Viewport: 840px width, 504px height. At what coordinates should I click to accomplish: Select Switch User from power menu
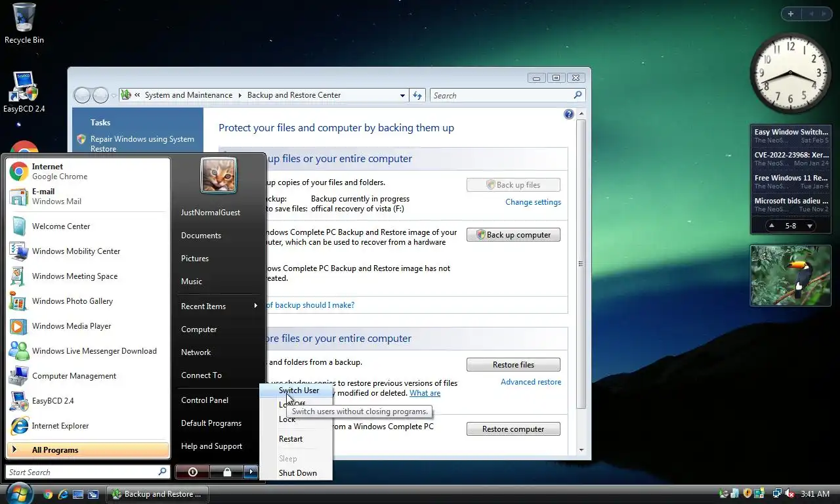tap(296, 390)
